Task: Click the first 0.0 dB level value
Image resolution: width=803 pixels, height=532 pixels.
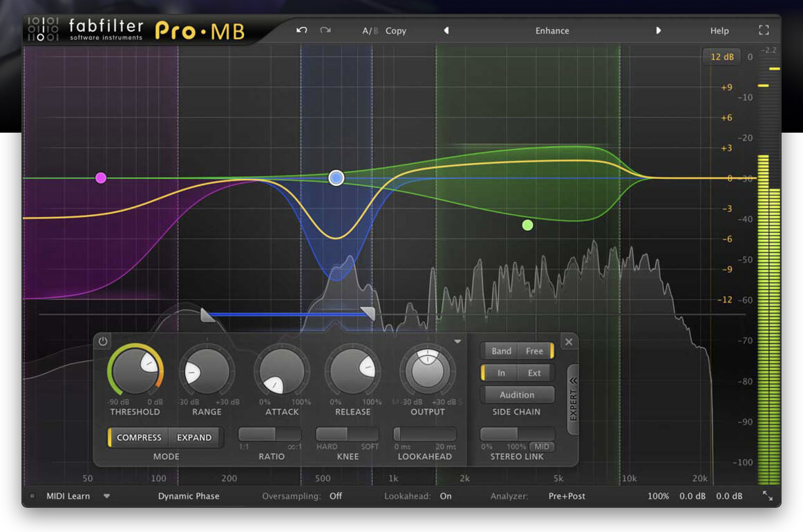Action: pos(692,495)
